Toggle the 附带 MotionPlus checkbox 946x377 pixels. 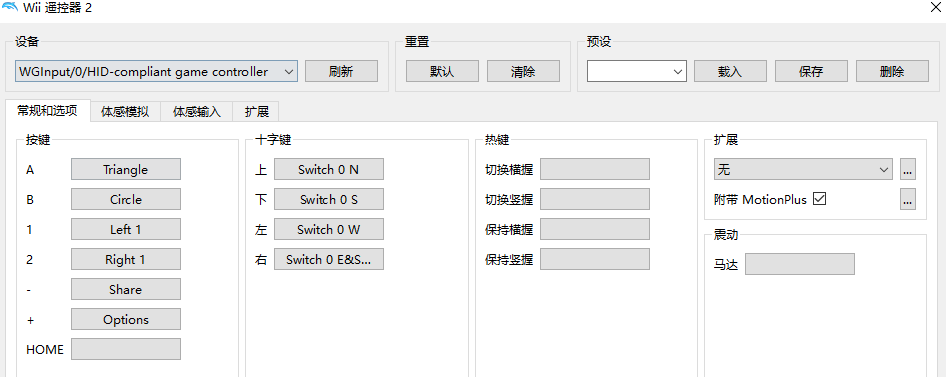(819, 199)
